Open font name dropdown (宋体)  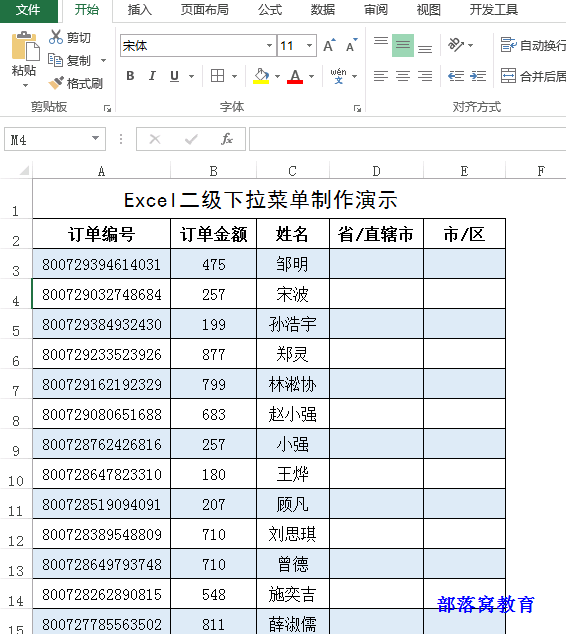269,45
